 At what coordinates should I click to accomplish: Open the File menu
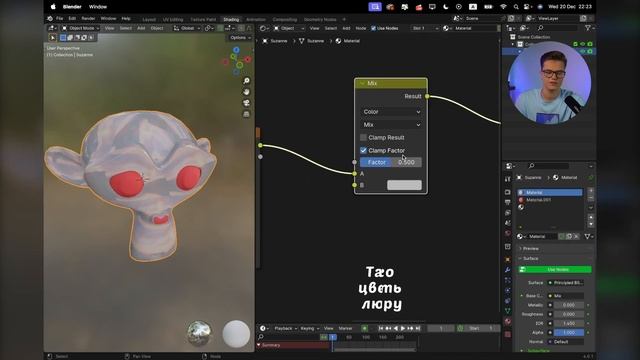(x=60, y=19)
